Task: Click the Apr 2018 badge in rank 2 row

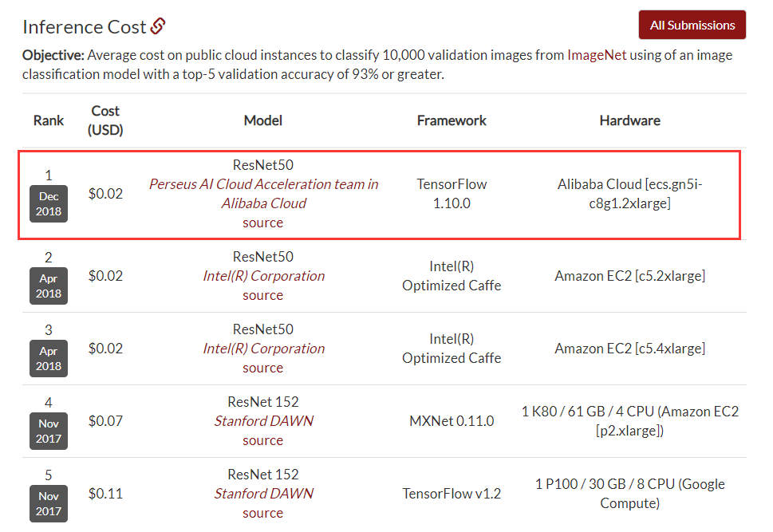Action: [49, 286]
